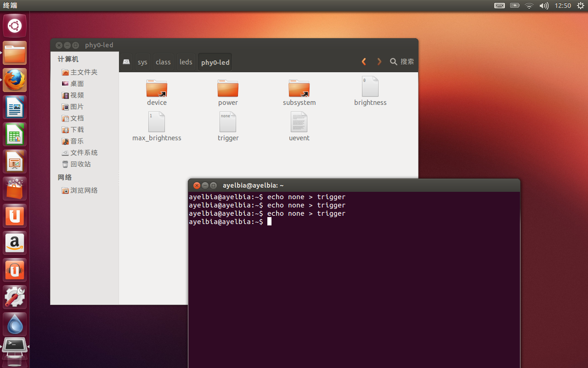Image resolution: width=588 pixels, height=368 pixels.
Task: Click the 12:50 clock
Action: (x=563, y=6)
